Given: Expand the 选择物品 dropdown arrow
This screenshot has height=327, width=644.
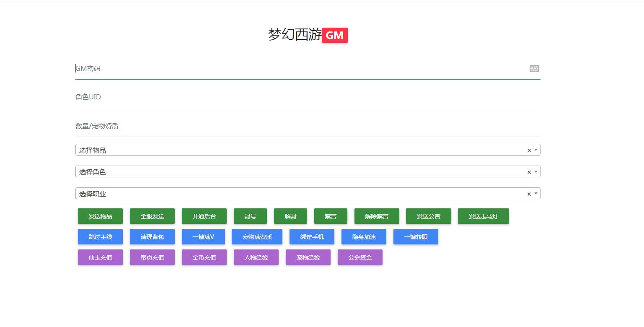Looking at the screenshot, I should tap(535, 150).
